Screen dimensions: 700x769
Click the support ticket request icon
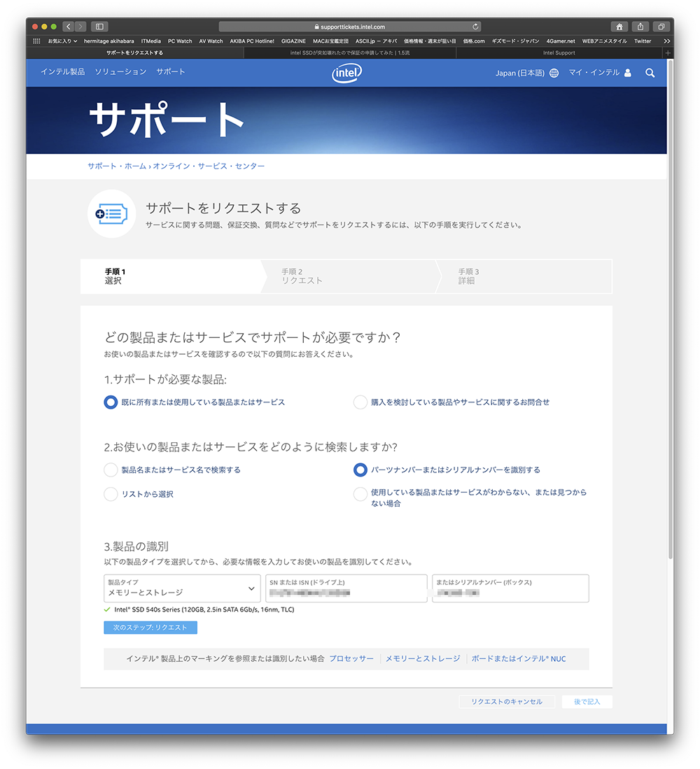[x=111, y=214]
